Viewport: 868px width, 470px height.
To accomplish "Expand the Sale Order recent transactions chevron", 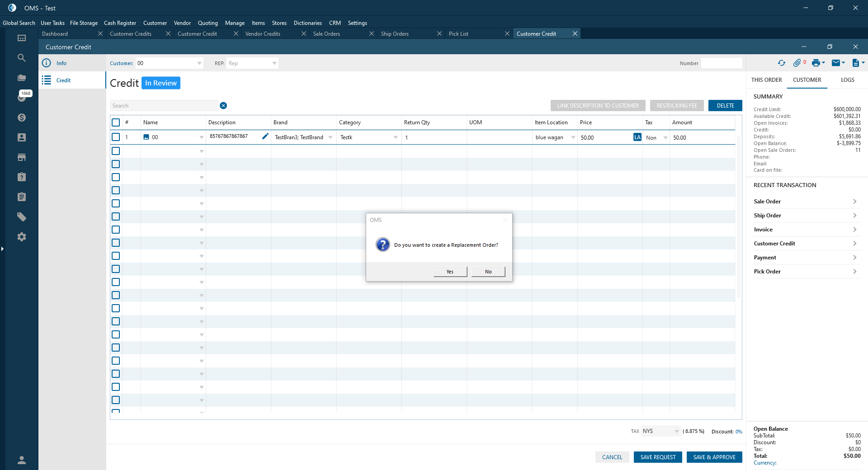I will (x=854, y=202).
